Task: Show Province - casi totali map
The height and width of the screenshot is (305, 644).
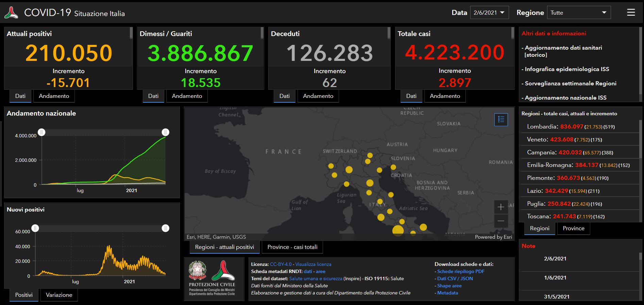Action: [x=292, y=247]
